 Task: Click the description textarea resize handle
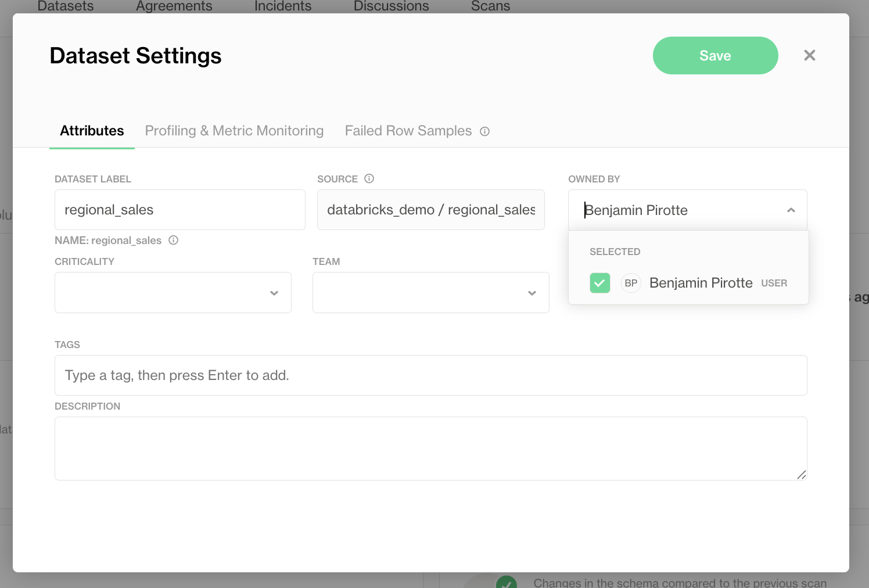click(802, 475)
